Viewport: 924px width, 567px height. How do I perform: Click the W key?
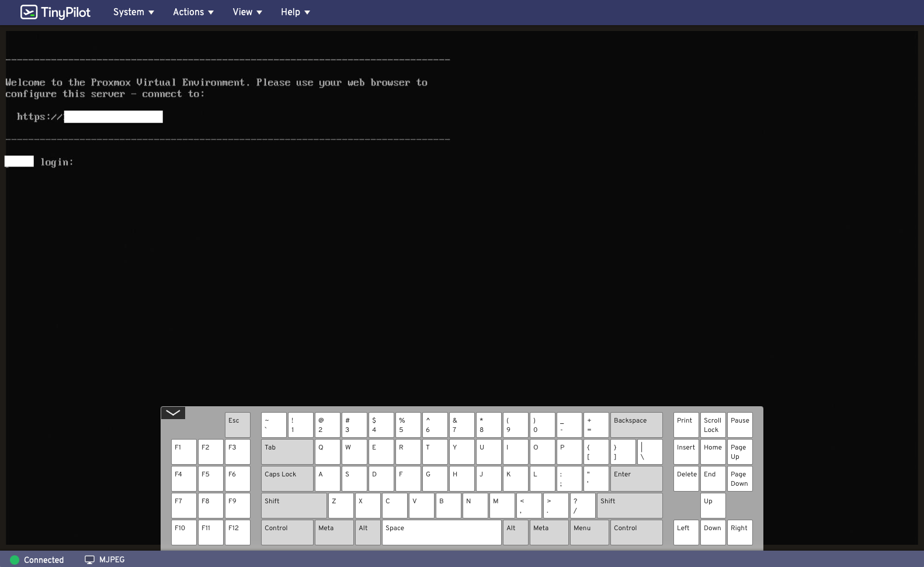(x=355, y=452)
